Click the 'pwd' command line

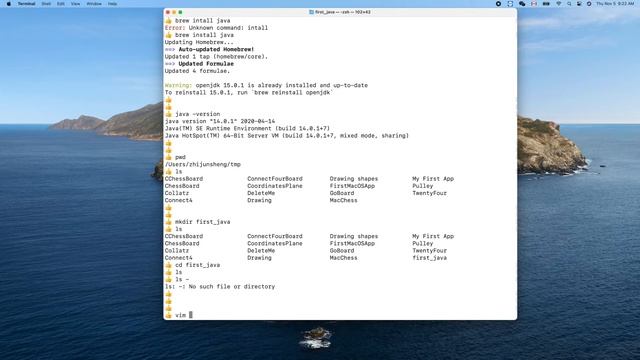click(x=180, y=157)
